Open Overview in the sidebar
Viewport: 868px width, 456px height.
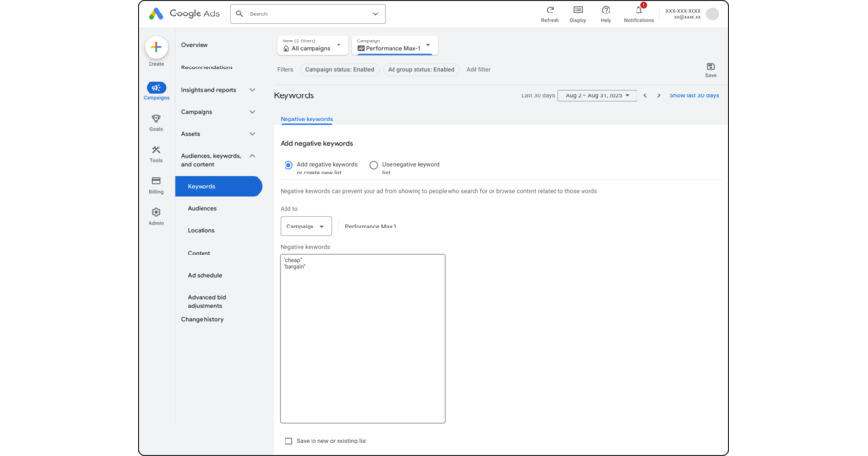click(194, 45)
